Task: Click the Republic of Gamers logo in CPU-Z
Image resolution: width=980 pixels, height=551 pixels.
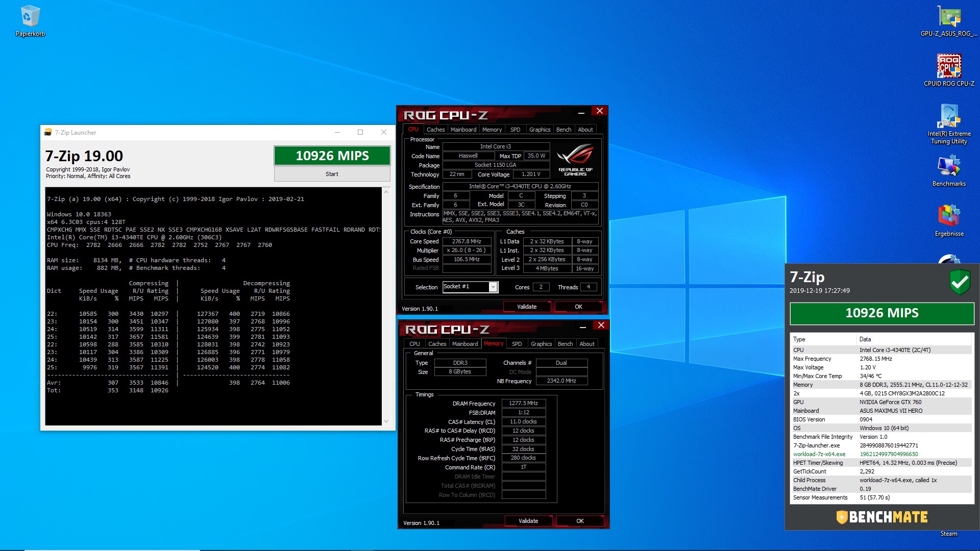Action: tap(575, 159)
